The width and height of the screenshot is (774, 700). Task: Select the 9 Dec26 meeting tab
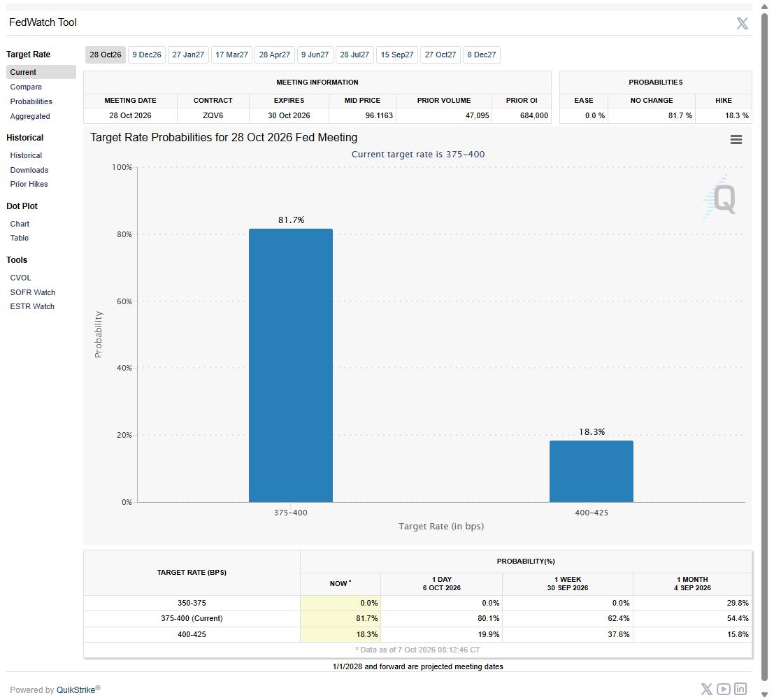147,55
